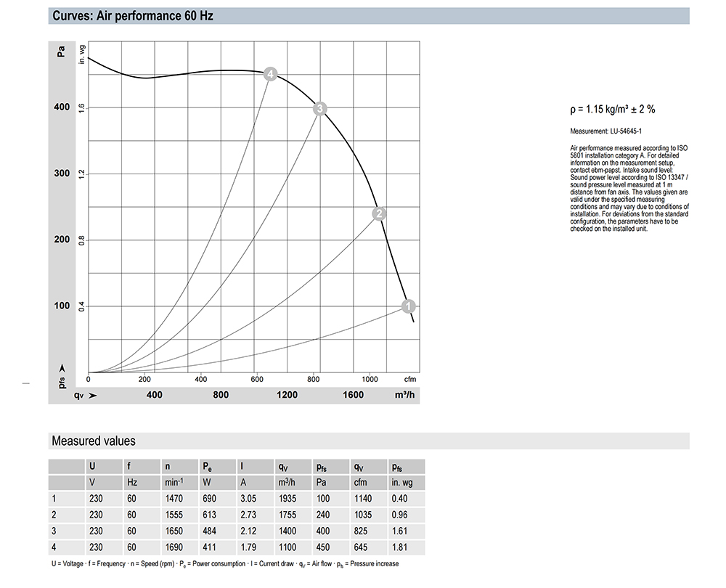This screenshot has width=726, height=588.
Task: Click speed value 1650 in row 3
Action: pos(174,531)
